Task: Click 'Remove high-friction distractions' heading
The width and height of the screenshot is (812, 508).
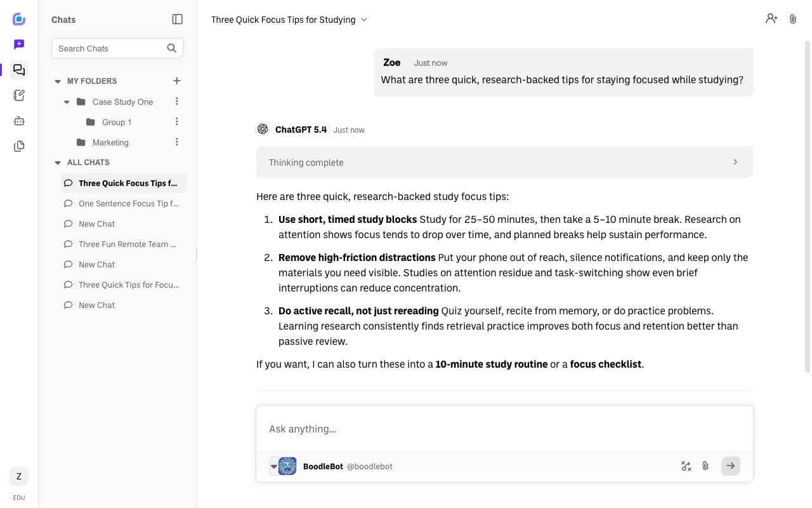Action: [357, 257]
